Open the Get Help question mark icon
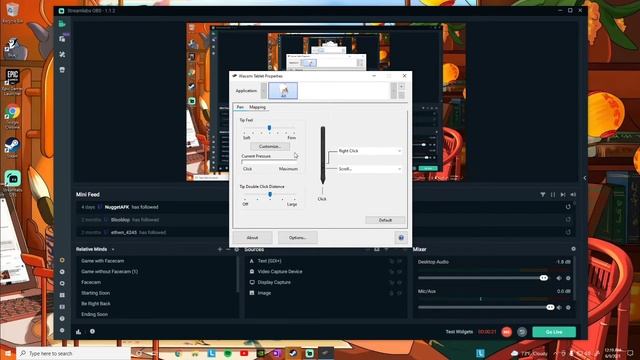640x360 pixels. [62, 318]
